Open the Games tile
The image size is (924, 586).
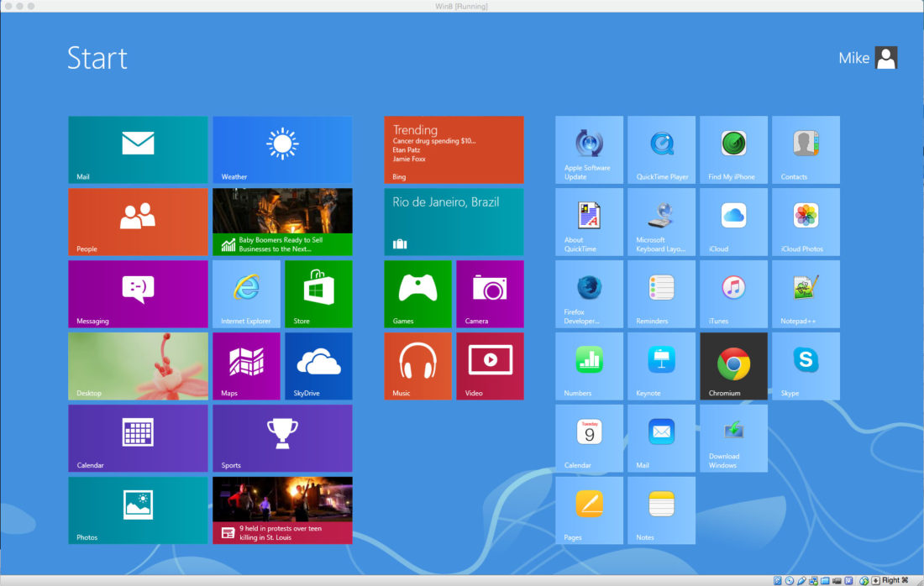pyautogui.click(x=417, y=294)
